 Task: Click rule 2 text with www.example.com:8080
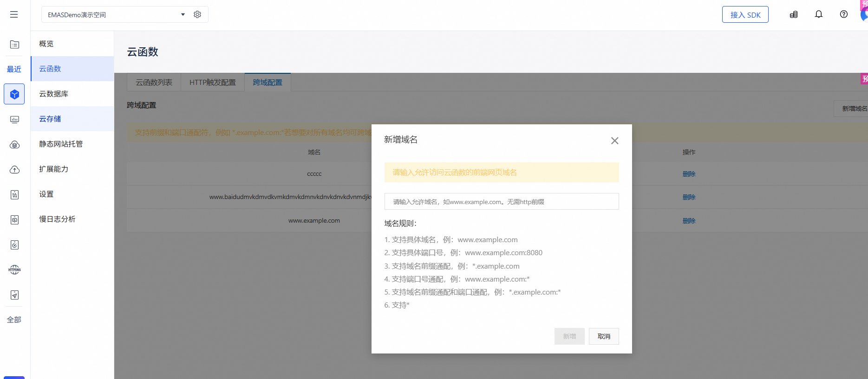(x=463, y=253)
